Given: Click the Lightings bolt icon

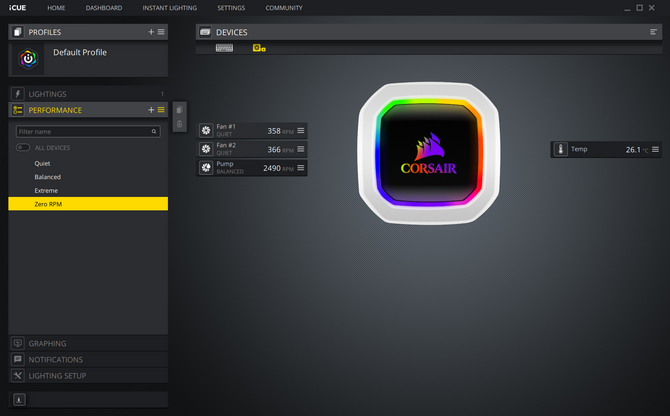Looking at the screenshot, I should (18, 94).
